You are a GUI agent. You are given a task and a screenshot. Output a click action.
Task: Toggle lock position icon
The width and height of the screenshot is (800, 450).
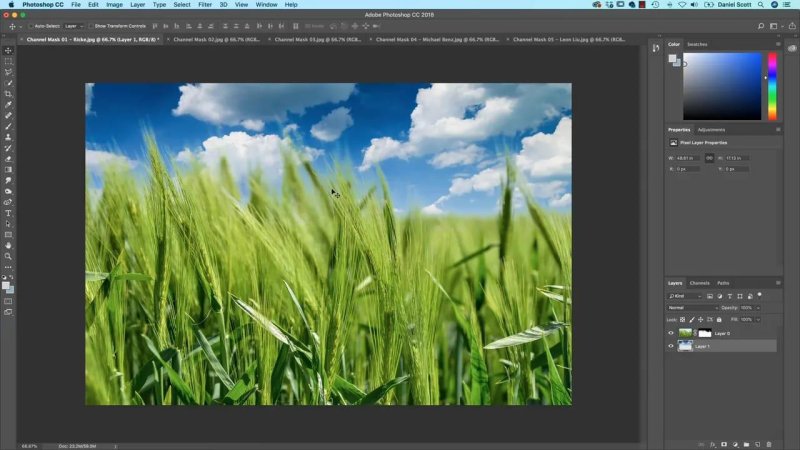(x=701, y=319)
